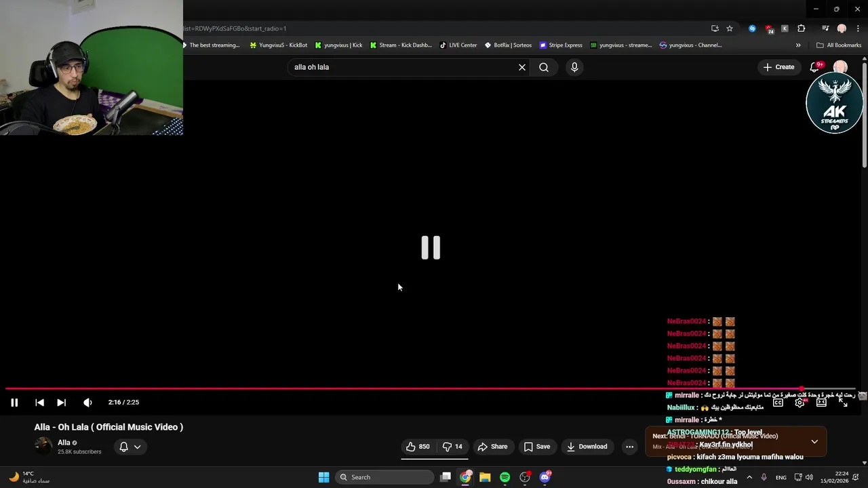This screenshot has height=488, width=868.
Task: Open Task View in the taskbar
Action: [x=446, y=477]
